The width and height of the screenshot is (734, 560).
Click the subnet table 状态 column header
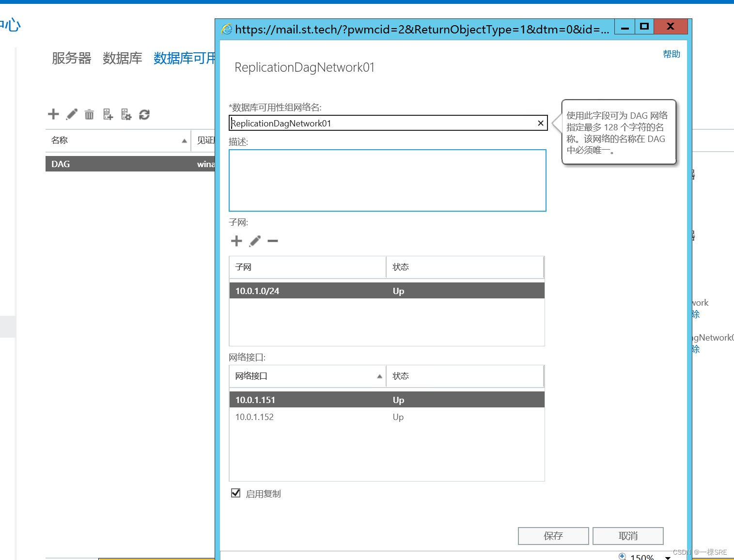pyautogui.click(x=465, y=267)
